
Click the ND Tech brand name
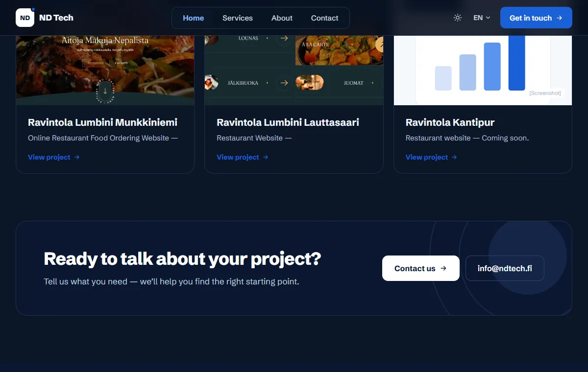coord(56,18)
